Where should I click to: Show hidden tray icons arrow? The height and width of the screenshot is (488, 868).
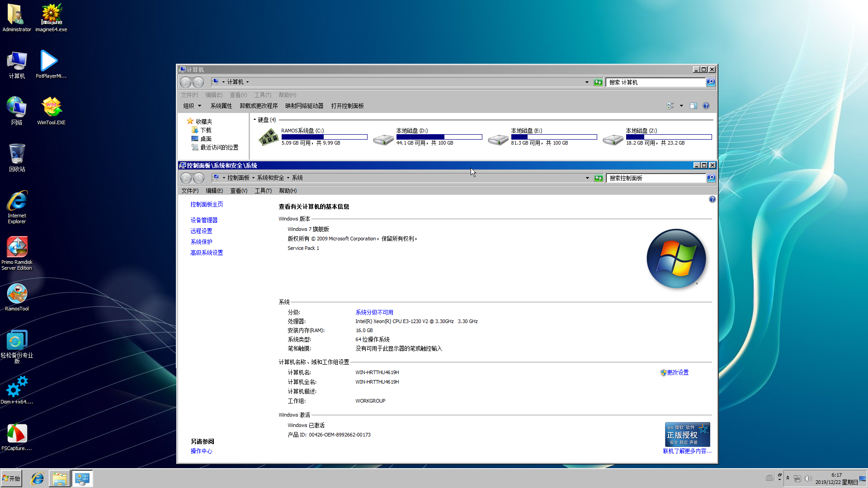[788, 478]
